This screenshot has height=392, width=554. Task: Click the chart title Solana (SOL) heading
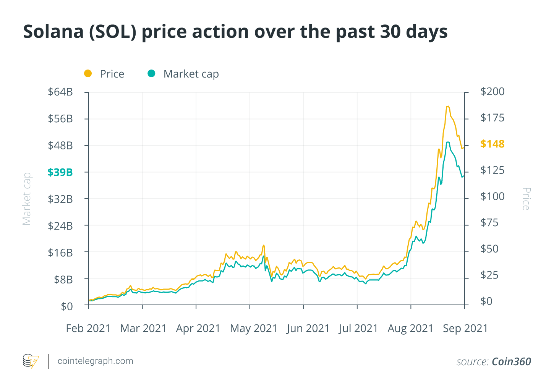pos(235,31)
